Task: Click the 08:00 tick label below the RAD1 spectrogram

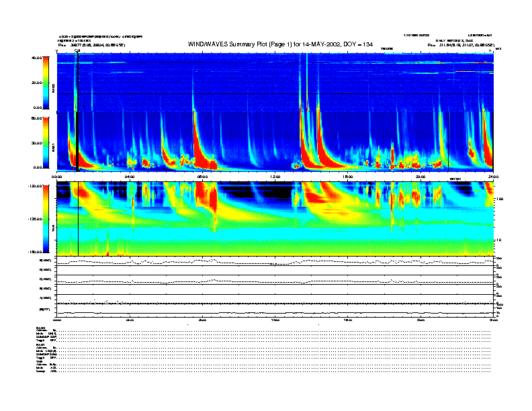Action: tap(202, 177)
